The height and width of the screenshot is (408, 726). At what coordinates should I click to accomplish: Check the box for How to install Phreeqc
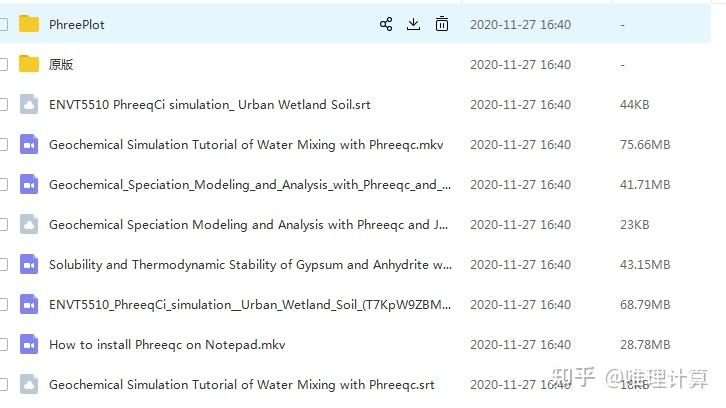point(3,344)
